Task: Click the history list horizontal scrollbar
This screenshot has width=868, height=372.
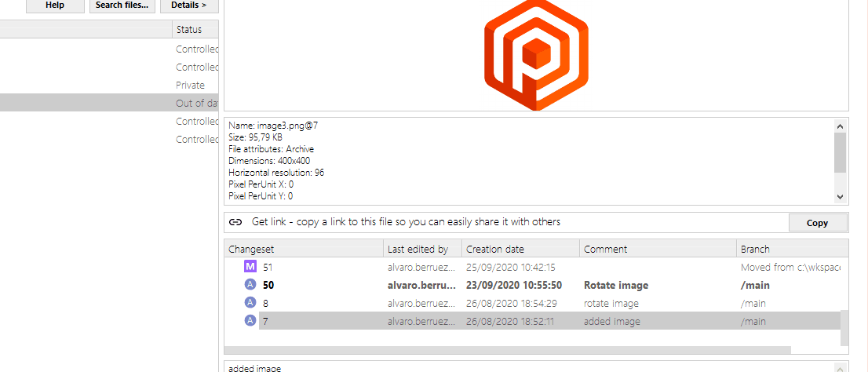Action: [x=507, y=350]
